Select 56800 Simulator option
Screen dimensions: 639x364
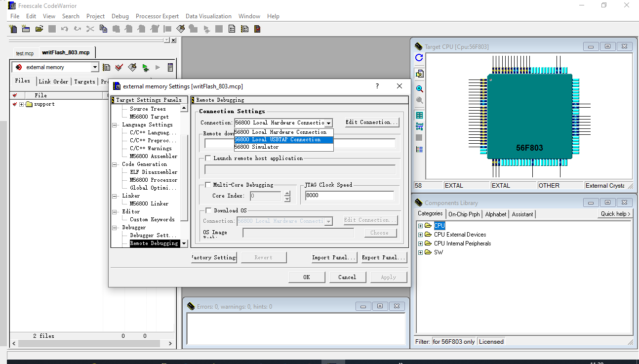[x=284, y=147]
